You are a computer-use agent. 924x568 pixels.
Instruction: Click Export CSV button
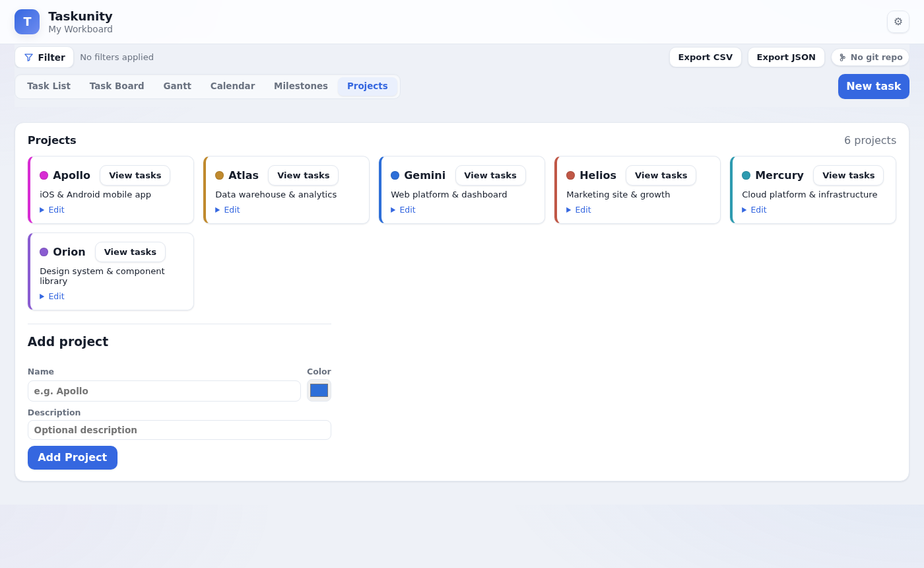[x=706, y=57]
